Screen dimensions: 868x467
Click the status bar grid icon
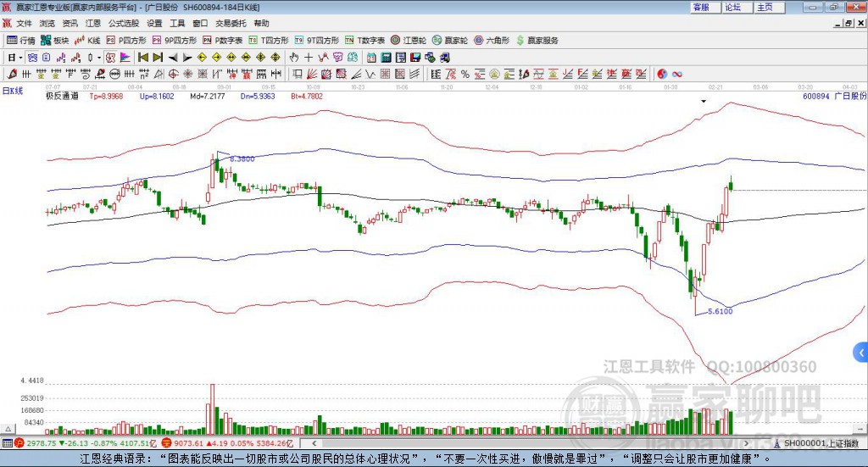pos(7,443)
